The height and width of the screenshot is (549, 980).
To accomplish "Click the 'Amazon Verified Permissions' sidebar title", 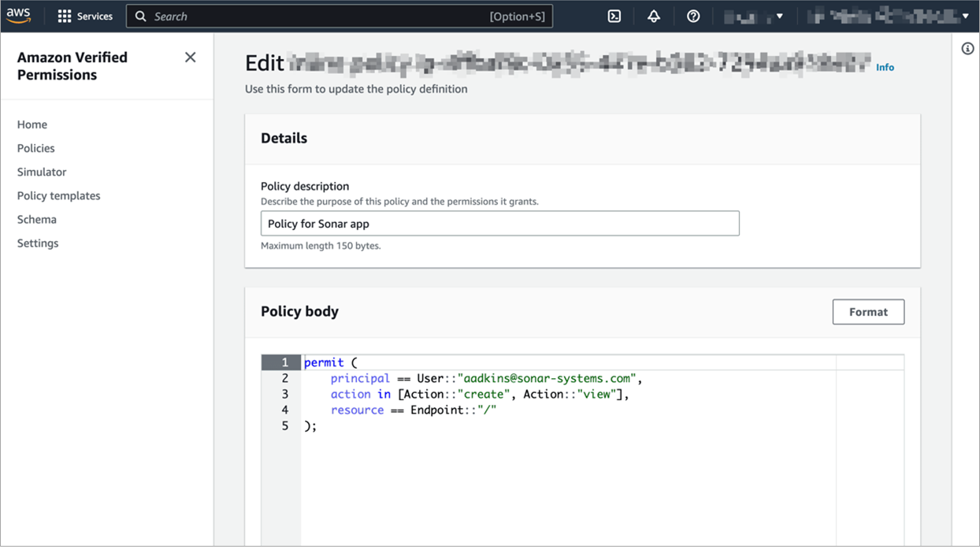I will [72, 66].
